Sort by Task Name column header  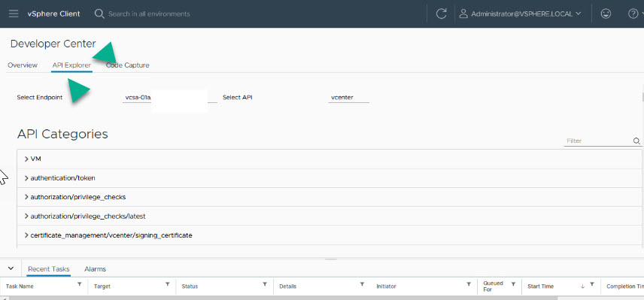point(20,286)
